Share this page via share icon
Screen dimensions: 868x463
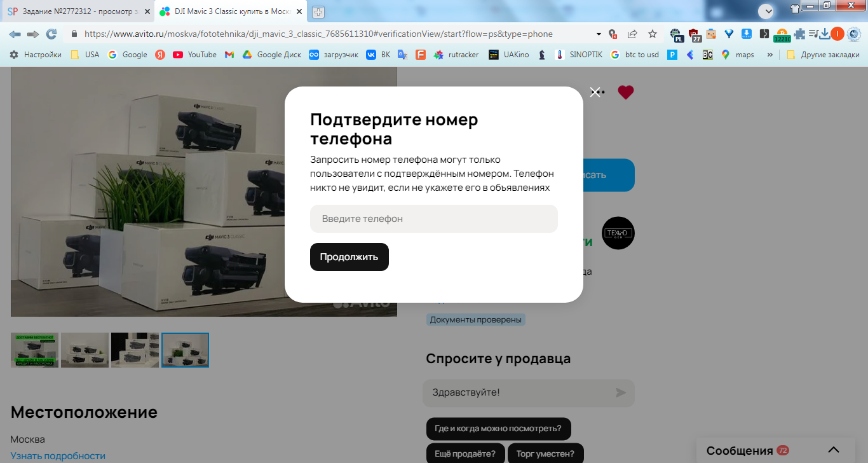coord(632,34)
